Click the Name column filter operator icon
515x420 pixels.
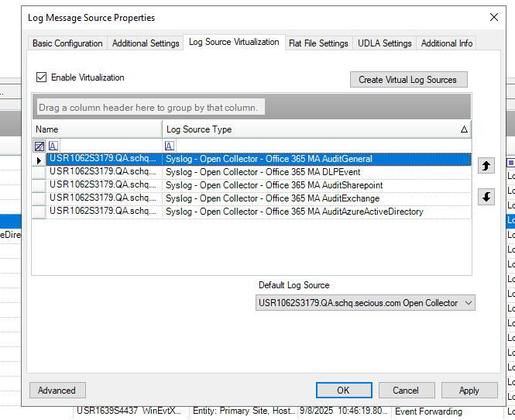[53, 146]
